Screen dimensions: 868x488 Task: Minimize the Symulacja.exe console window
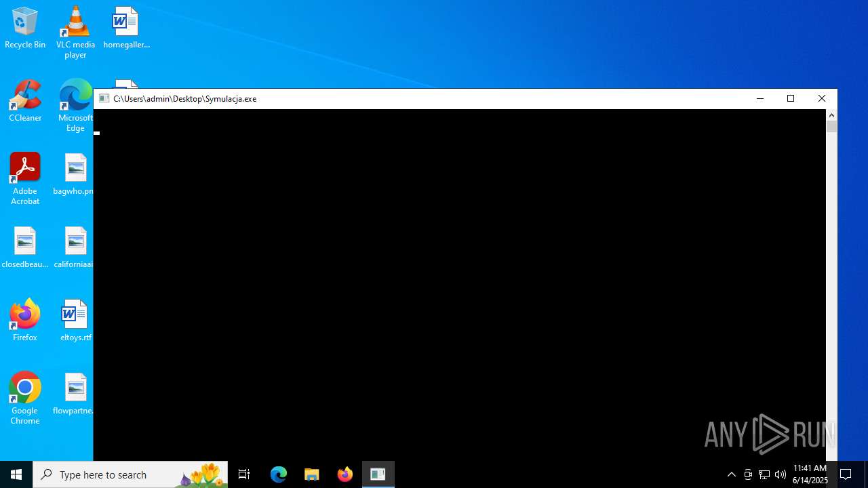760,98
